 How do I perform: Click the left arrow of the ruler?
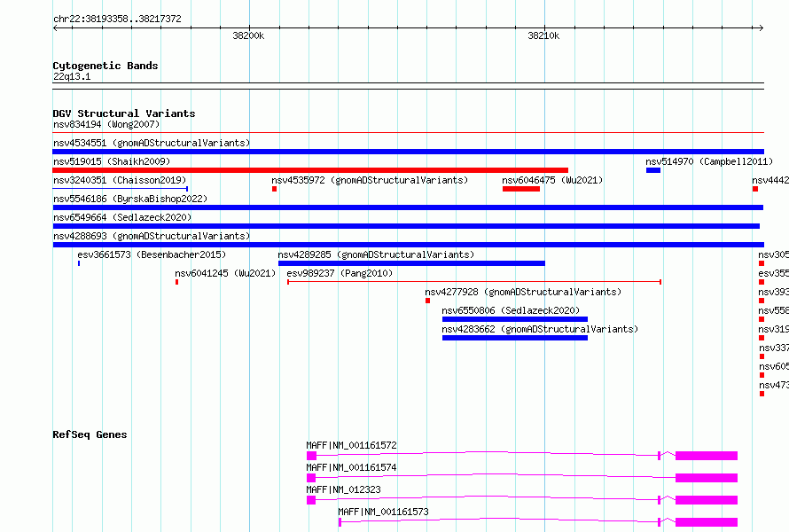pos(55,28)
